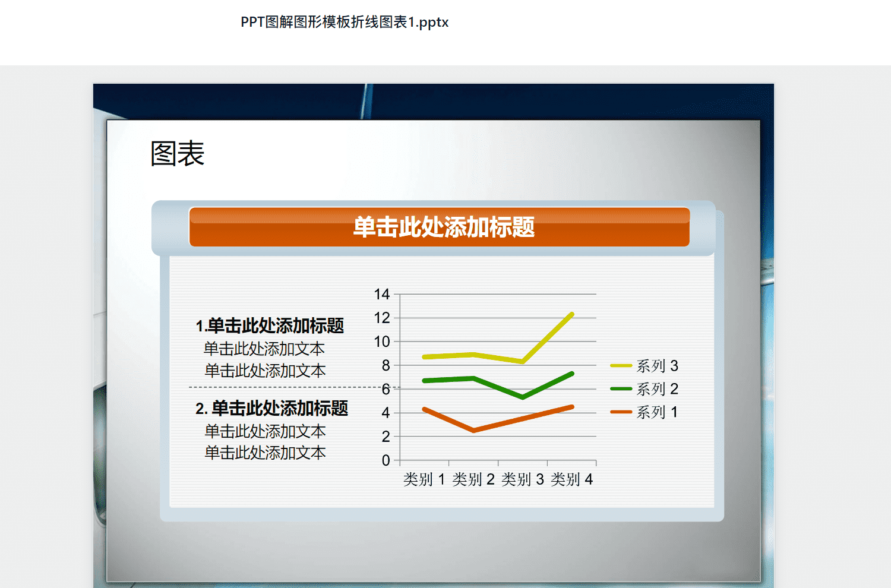Click y-axis value 0
This screenshot has width=891, height=588.
[386, 460]
